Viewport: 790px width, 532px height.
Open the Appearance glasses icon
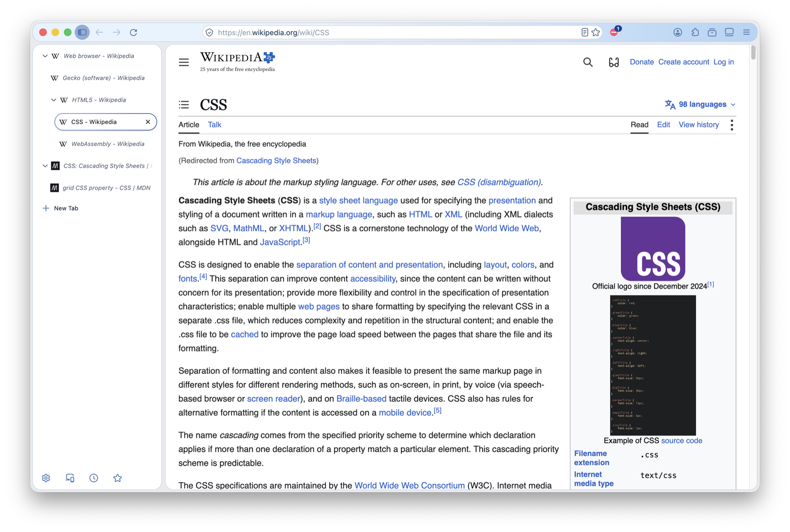tap(614, 62)
